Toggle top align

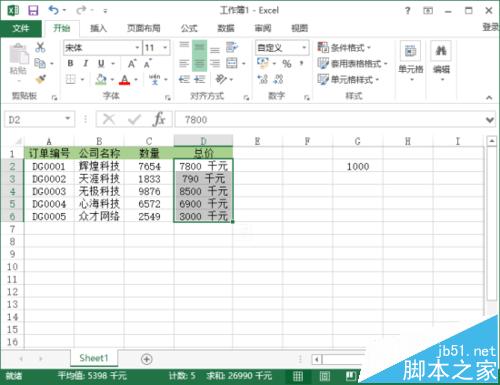(184, 46)
